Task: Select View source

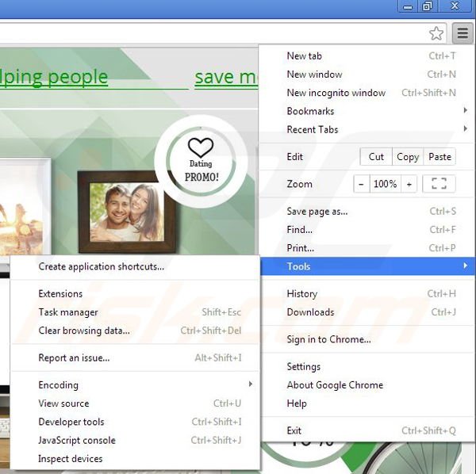Action: click(135, 403)
